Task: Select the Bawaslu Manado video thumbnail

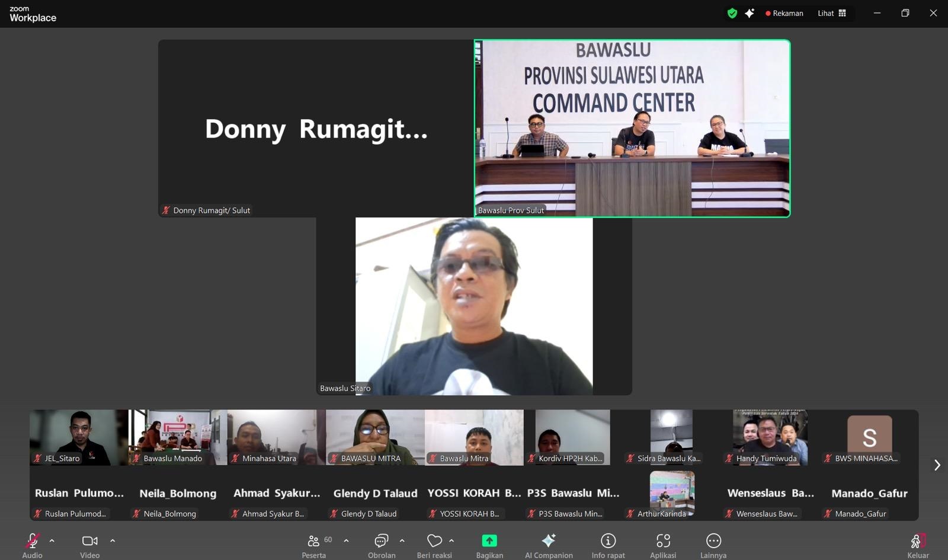Action: pyautogui.click(x=178, y=437)
